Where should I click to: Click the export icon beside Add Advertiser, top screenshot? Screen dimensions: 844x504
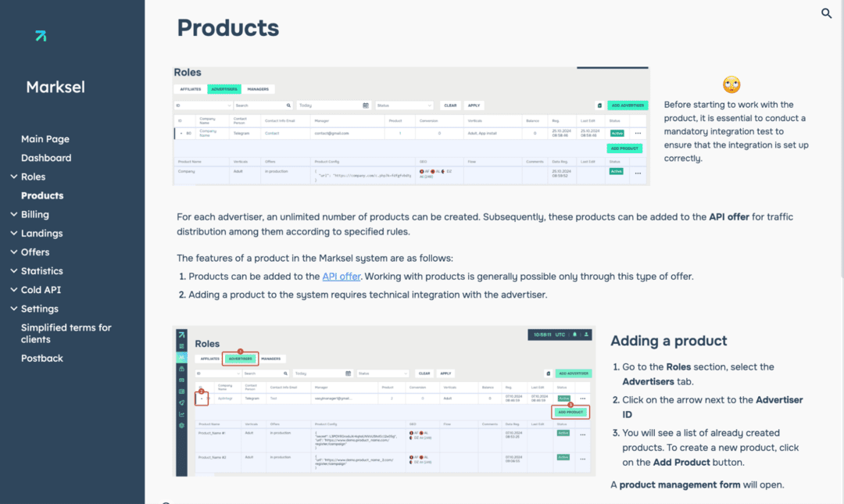(x=599, y=105)
